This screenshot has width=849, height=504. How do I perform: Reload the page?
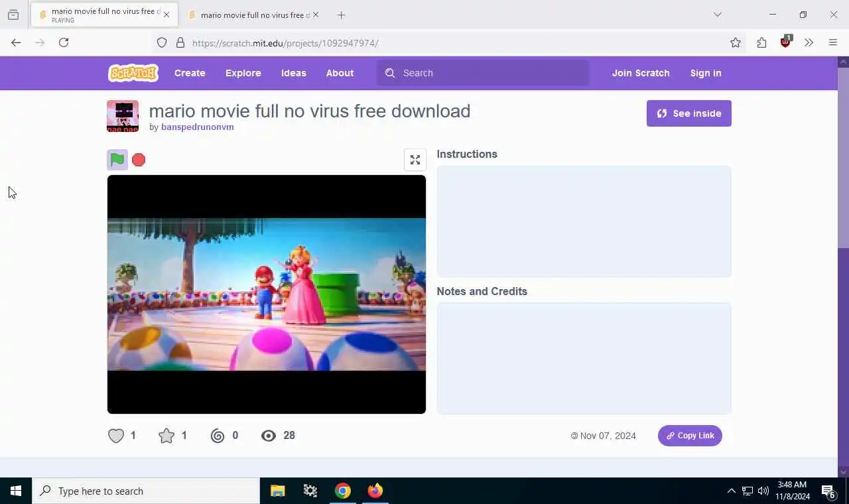click(64, 42)
